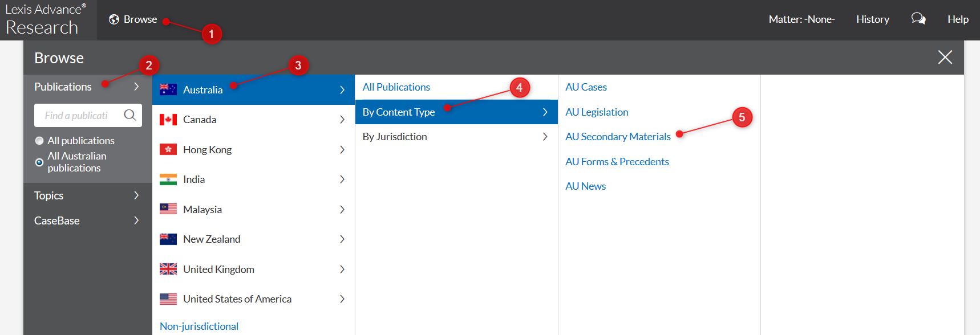This screenshot has width=980, height=335.
Task: Click the Malaysia flag icon
Action: [168, 209]
